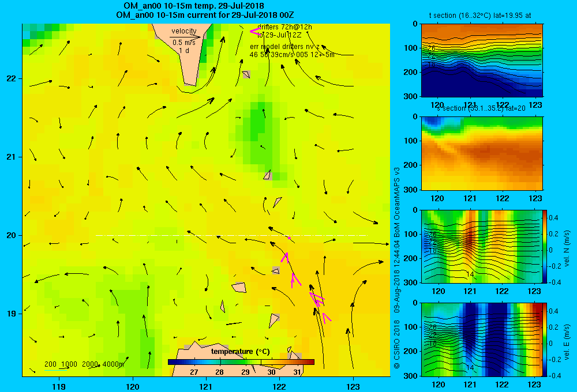Click the 'vel. E (m/s)' axis label
577x392 pixels.
[567, 341]
